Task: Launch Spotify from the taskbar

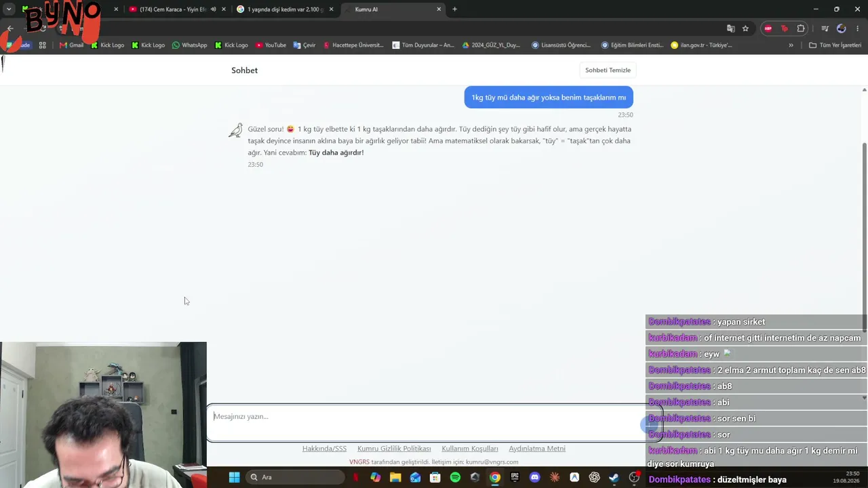Action: click(x=455, y=477)
